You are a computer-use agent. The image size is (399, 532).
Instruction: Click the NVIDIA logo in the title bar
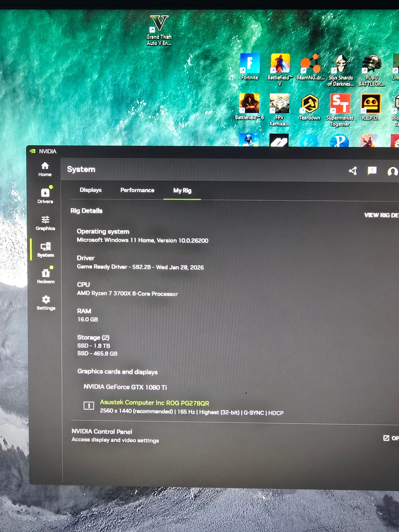(32, 151)
